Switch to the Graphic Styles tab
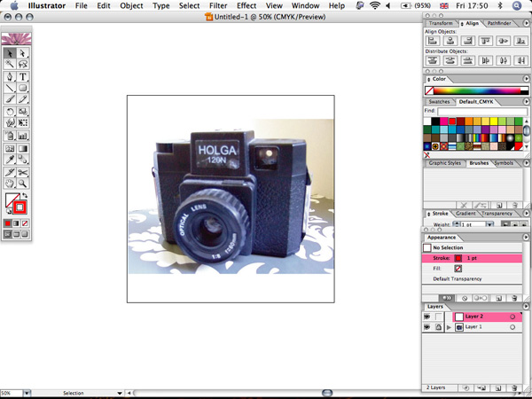Image resolution: width=532 pixels, height=399 pixels. [x=445, y=163]
